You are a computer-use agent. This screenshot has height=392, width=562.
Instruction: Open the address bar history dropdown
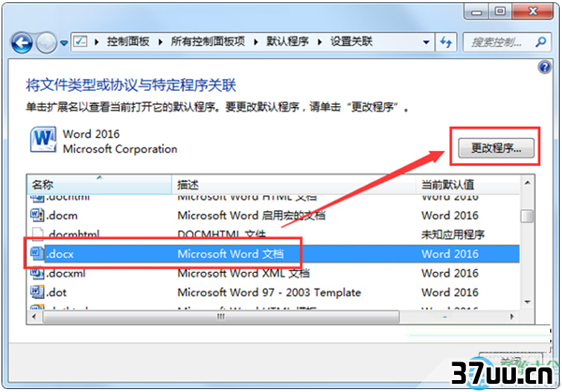[x=427, y=42]
